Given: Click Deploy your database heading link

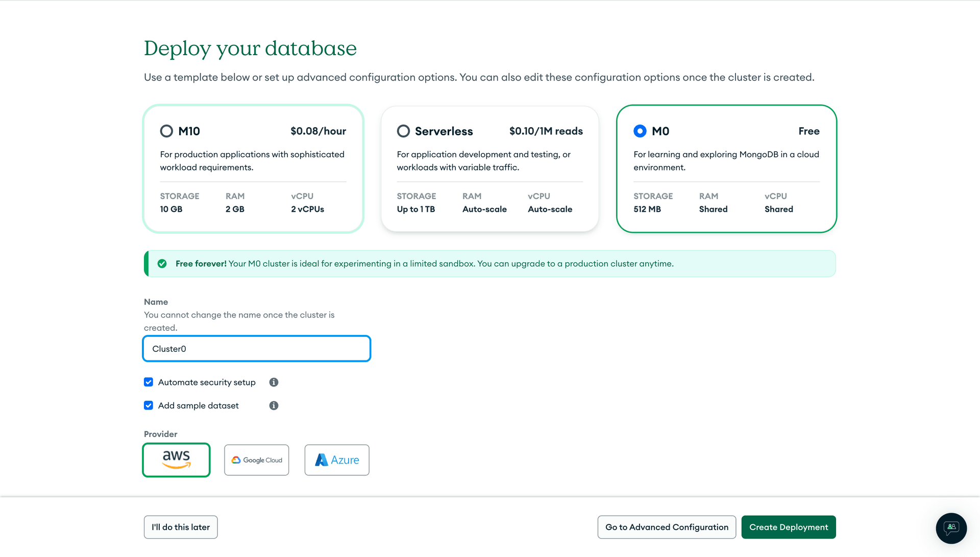Looking at the screenshot, I should click(x=250, y=48).
